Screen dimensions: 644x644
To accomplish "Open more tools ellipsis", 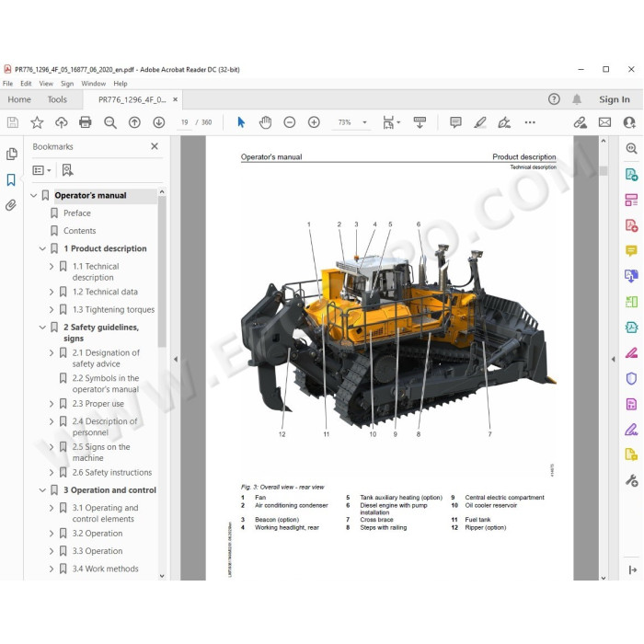I will (x=530, y=122).
